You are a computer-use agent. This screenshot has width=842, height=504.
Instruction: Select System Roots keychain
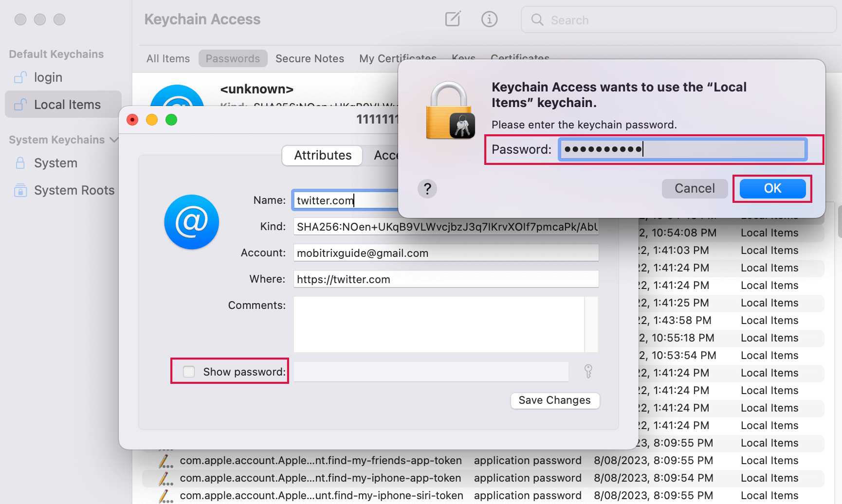coord(63,190)
